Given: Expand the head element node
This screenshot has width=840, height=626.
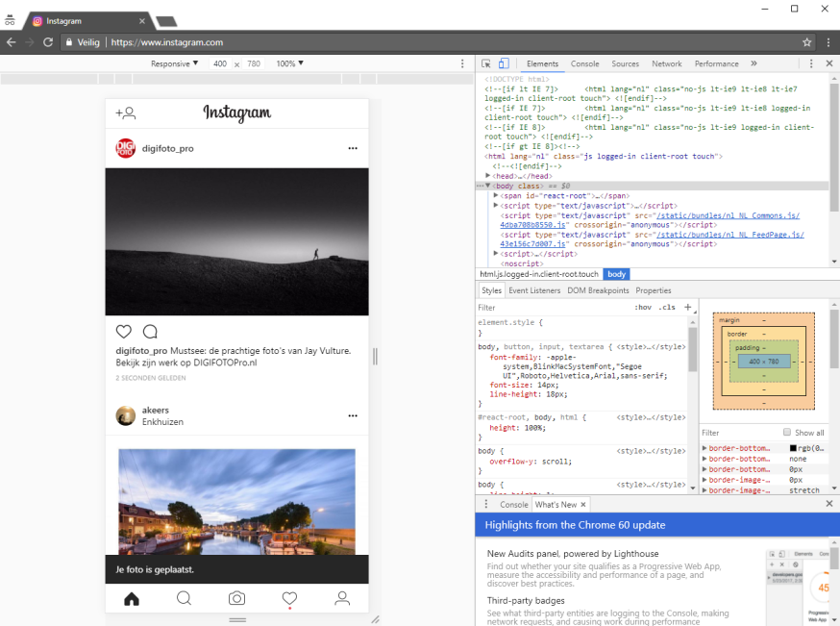Looking at the screenshot, I should click(488, 176).
